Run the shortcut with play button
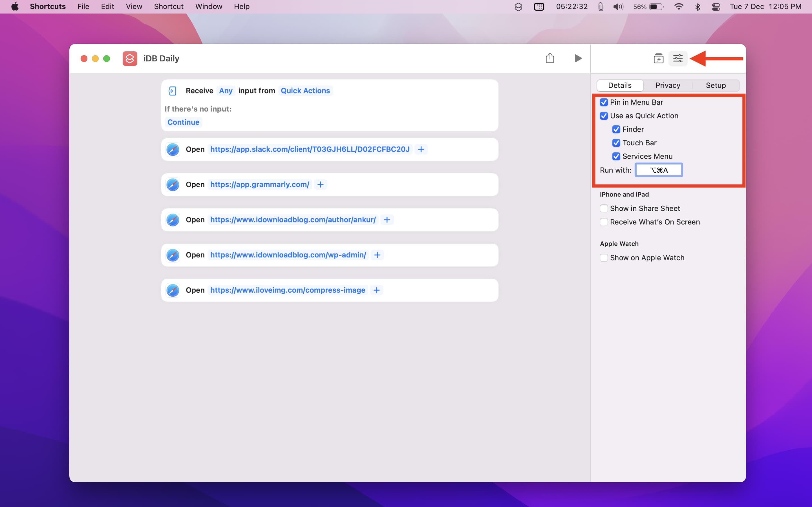The width and height of the screenshot is (812, 507). coord(578,58)
